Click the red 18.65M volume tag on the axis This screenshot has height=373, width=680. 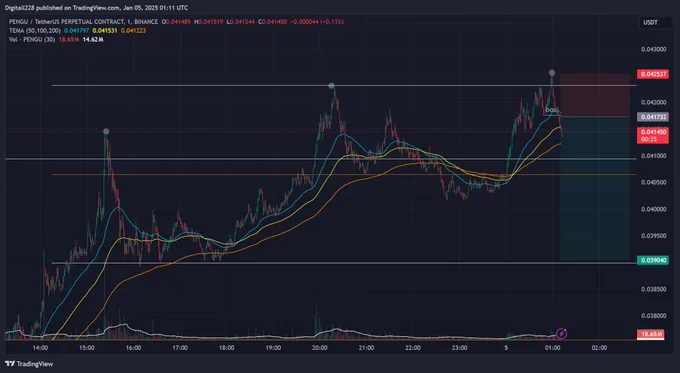651,334
